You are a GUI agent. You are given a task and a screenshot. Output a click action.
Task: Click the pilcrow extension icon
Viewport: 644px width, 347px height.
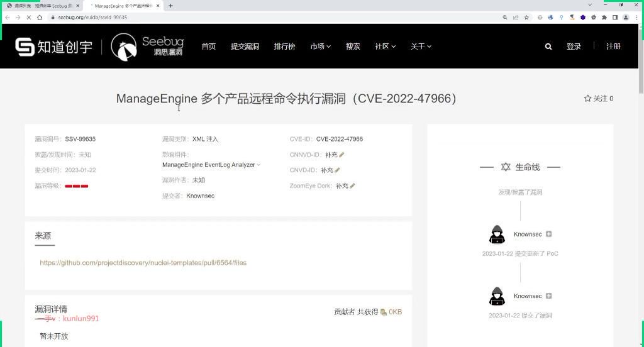[572, 17]
